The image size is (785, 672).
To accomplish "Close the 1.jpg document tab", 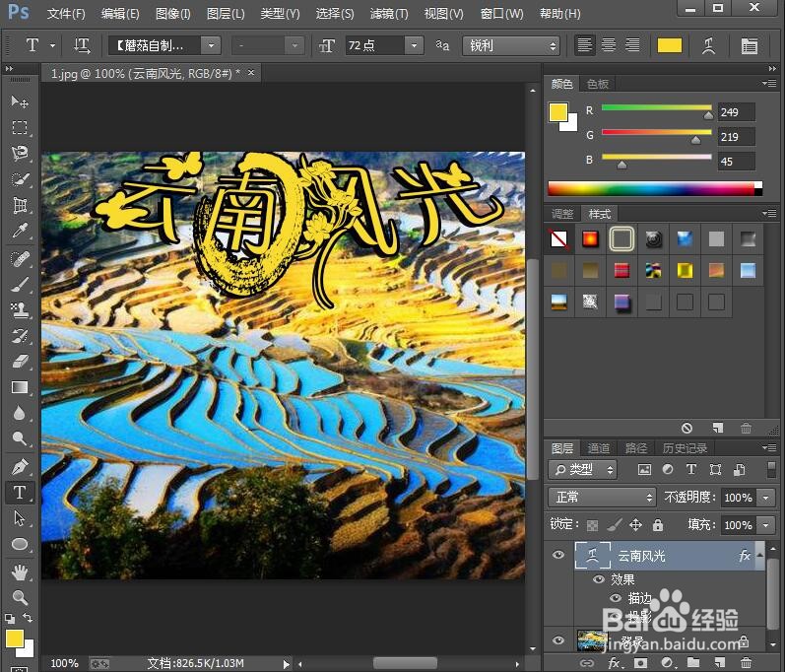I will point(251,73).
